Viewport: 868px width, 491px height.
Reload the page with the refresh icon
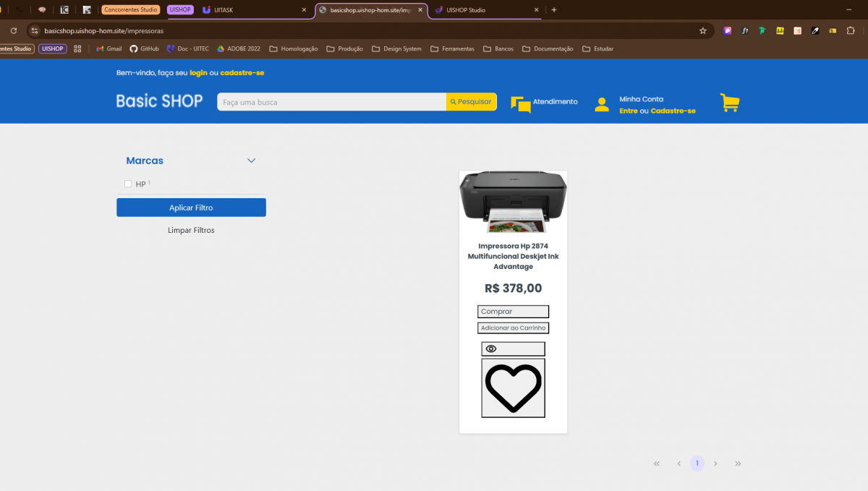[x=13, y=31]
